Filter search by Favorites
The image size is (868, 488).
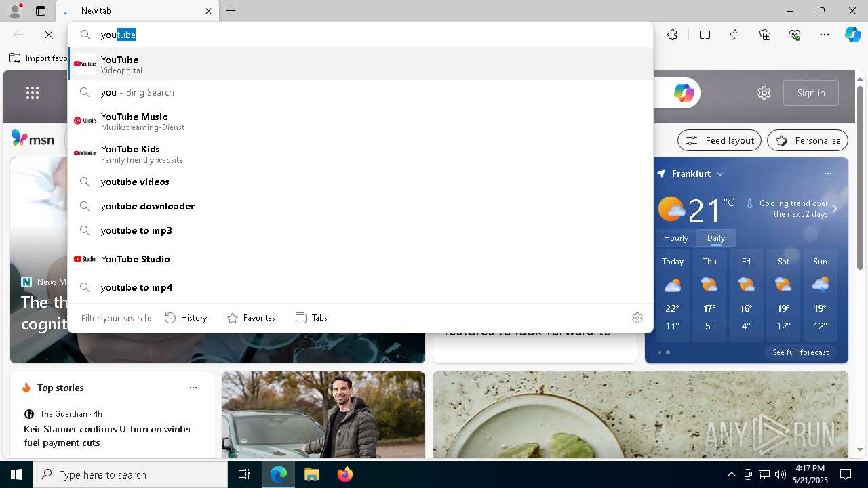point(251,318)
